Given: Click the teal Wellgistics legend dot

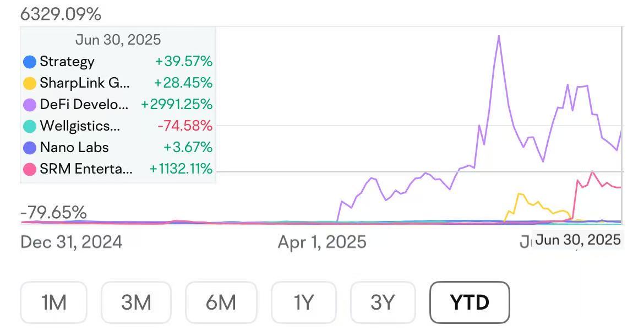Looking at the screenshot, I should point(30,126).
